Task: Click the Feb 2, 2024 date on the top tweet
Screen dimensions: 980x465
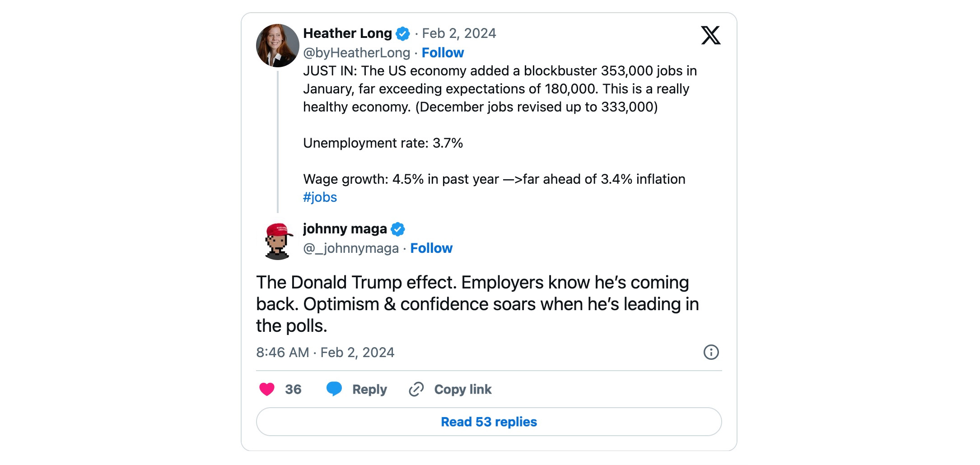Action: (458, 33)
